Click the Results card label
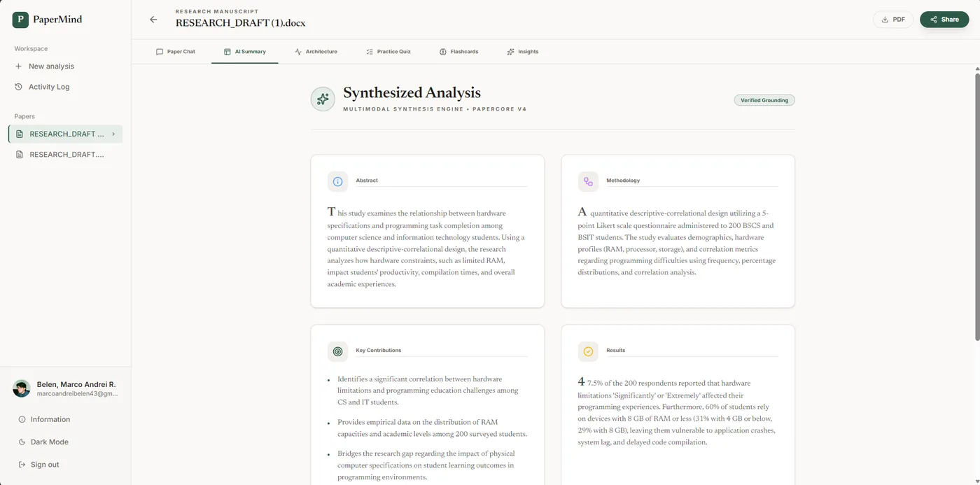Viewport: 980px width, 485px height. click(616, 351)
